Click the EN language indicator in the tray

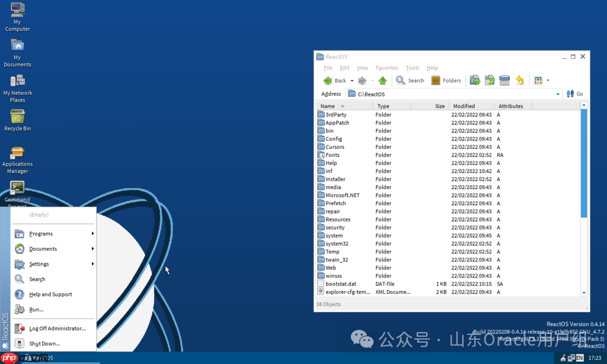[579, 357]
